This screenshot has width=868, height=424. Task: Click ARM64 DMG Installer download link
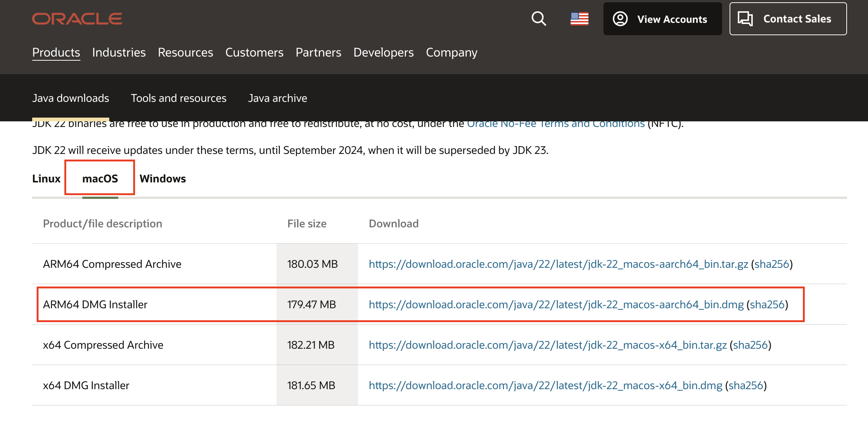(x=556, y=305)
